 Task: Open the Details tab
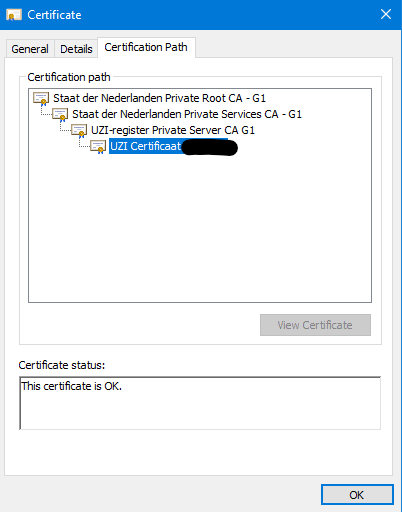[x=76, y=49]
